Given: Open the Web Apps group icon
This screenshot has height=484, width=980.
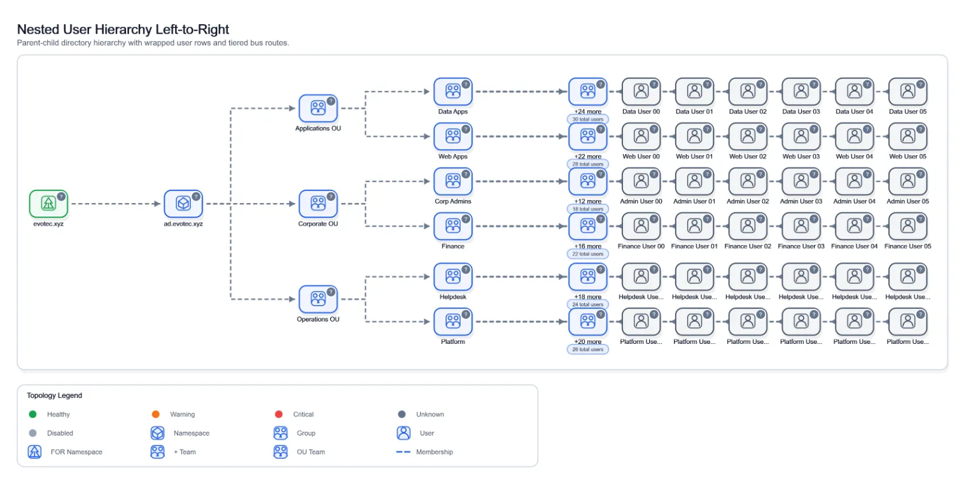Looking at the screenshot, I should pos(453,136).
